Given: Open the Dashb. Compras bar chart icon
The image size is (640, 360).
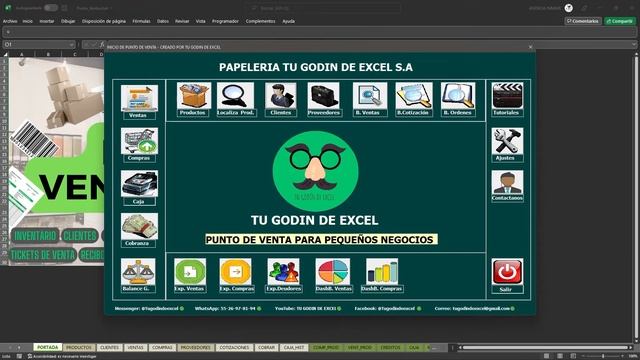Looking at the screenshot, I should tap(382, 271).
